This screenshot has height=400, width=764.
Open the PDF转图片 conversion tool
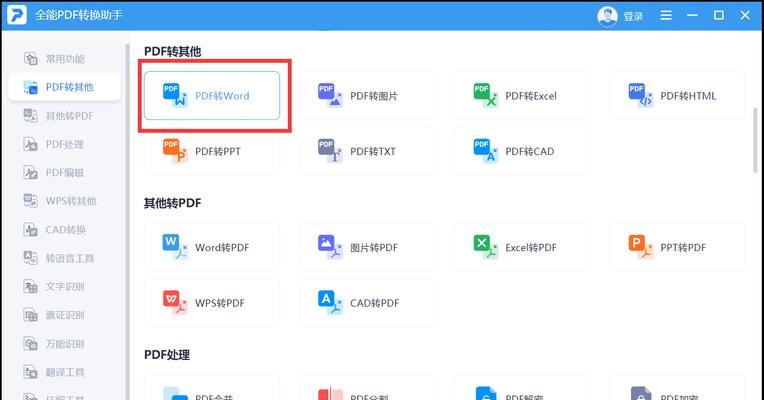[x=367, y=95]
